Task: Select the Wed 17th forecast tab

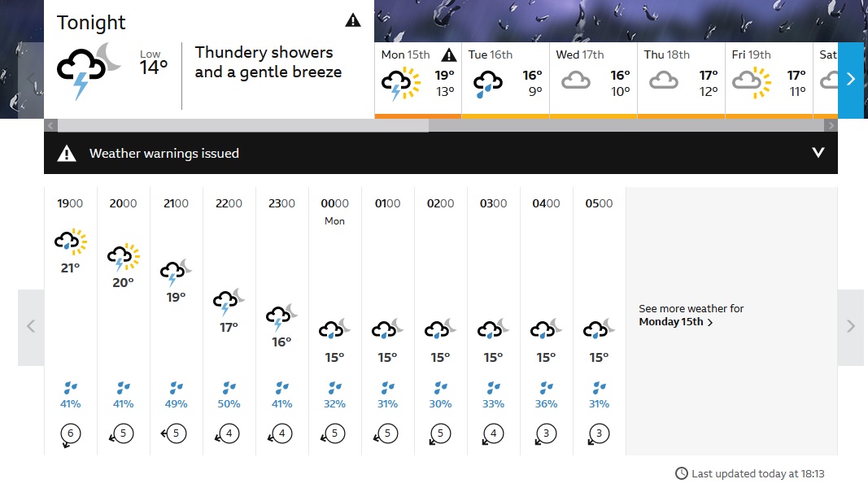Action: pyautogui.click(x=593, y=81)
